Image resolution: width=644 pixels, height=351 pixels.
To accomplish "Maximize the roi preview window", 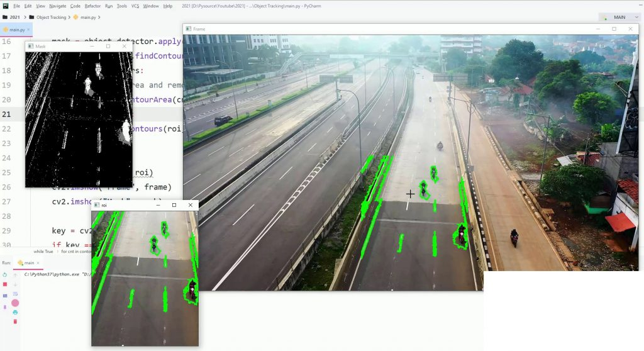I will coord(174,205).
